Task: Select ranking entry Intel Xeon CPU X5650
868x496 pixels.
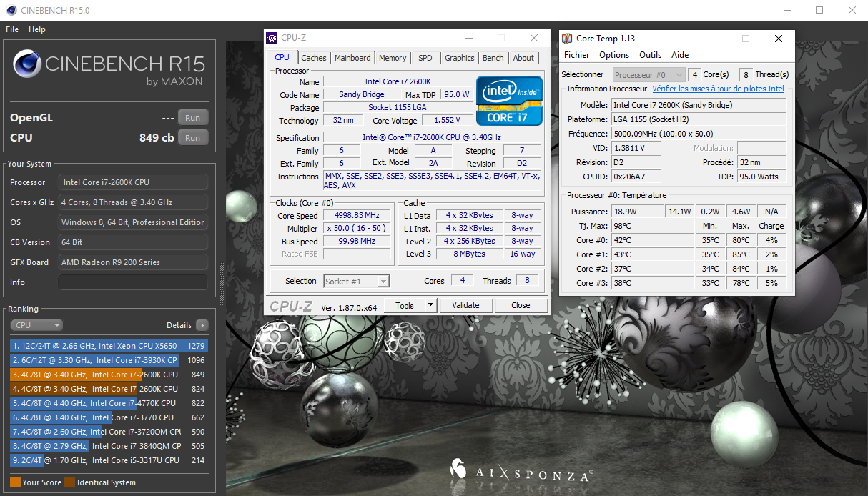Action: [109, 346]
